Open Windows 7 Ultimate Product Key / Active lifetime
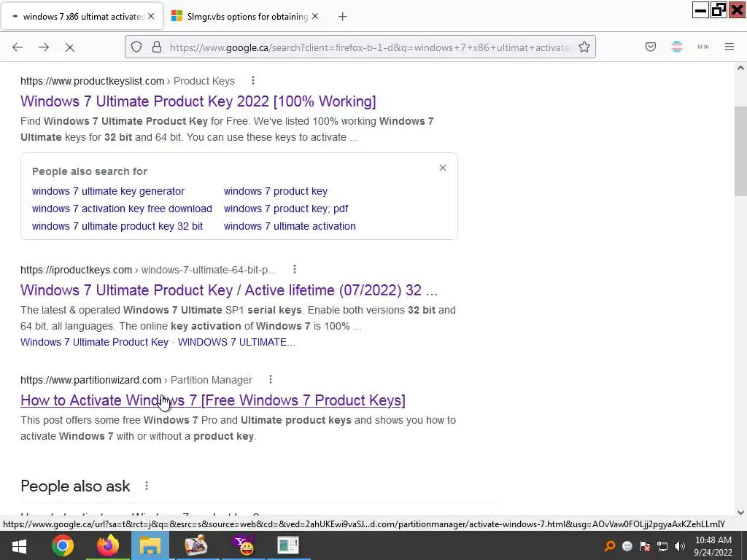This screenshot has height=560, width=747. point(229,290)
